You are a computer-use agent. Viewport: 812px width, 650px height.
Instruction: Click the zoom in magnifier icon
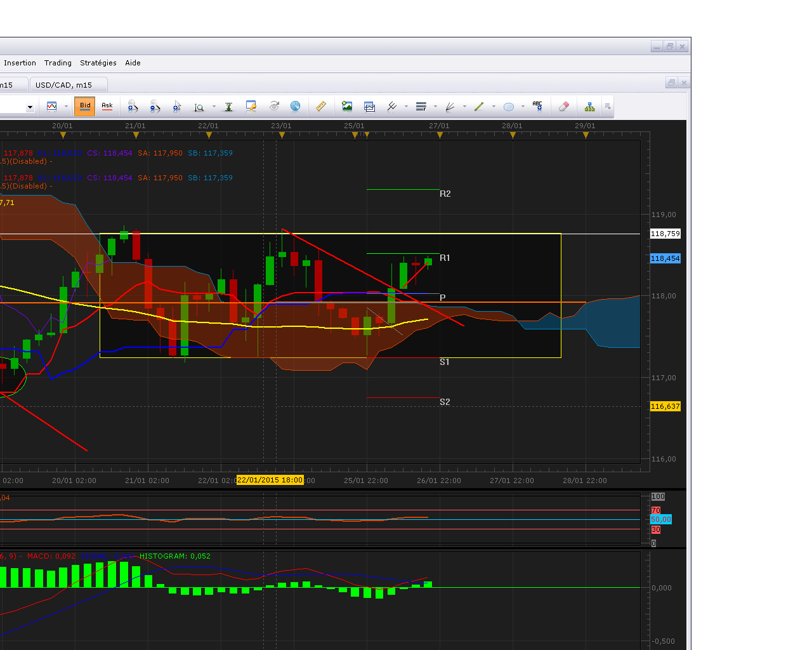pos(133,107)
